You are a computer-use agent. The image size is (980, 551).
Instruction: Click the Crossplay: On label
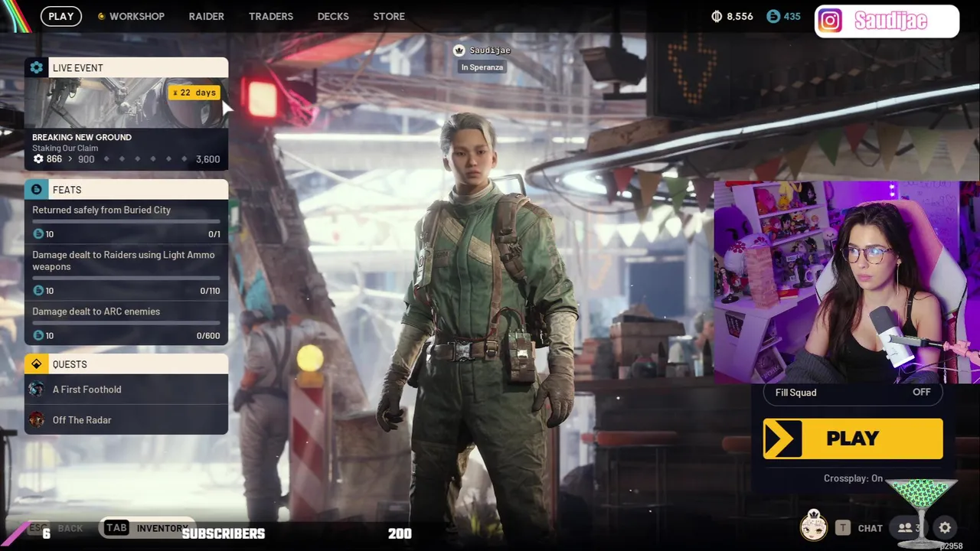(x=853, y=478)
